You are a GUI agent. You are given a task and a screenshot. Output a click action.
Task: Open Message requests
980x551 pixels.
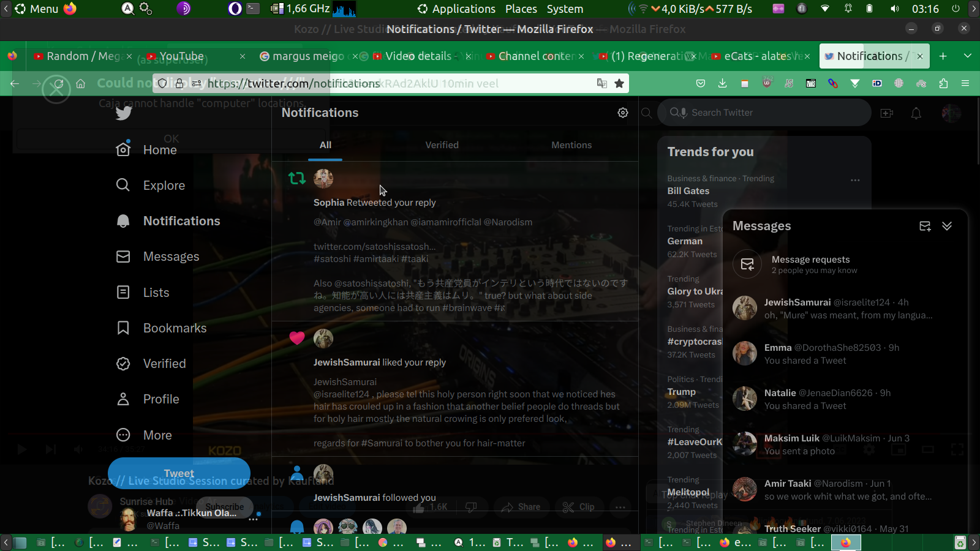845,264
